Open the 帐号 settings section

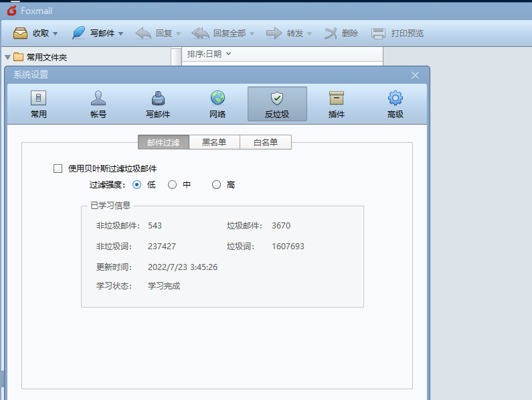coord(98,104)
